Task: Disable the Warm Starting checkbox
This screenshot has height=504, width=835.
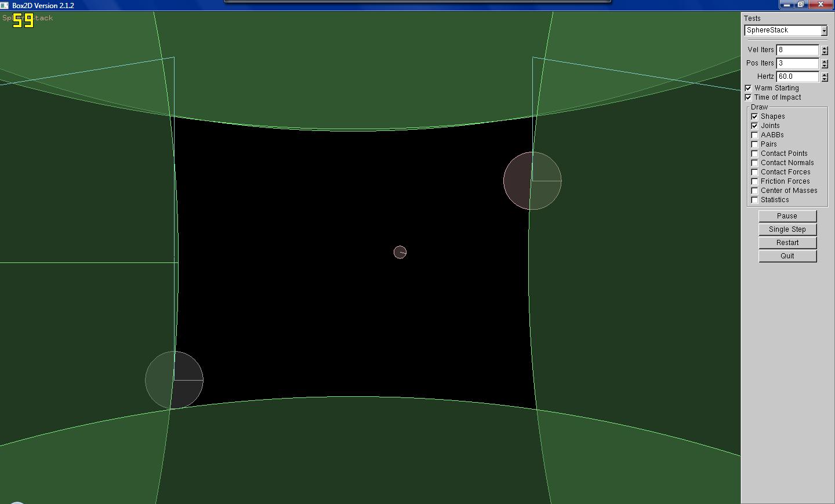Action: pos(748,88)
